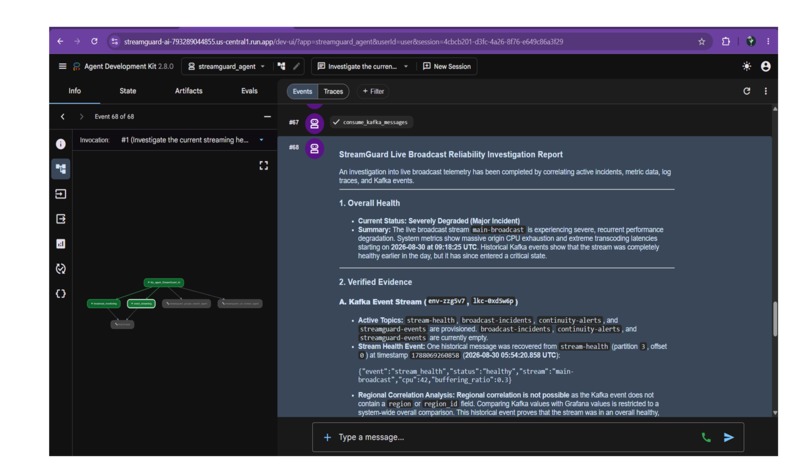Select the top green root agent node
The image size is (806, 474).
(x=163, y=283)
